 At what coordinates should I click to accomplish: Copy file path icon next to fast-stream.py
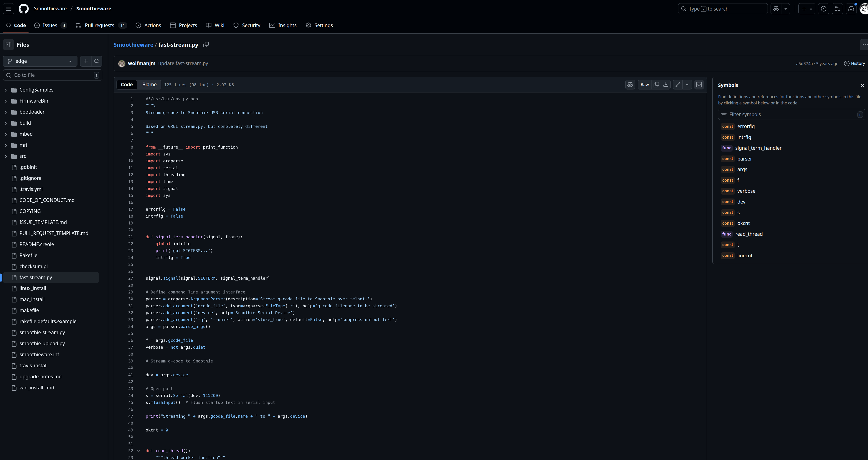coord(206,45)
